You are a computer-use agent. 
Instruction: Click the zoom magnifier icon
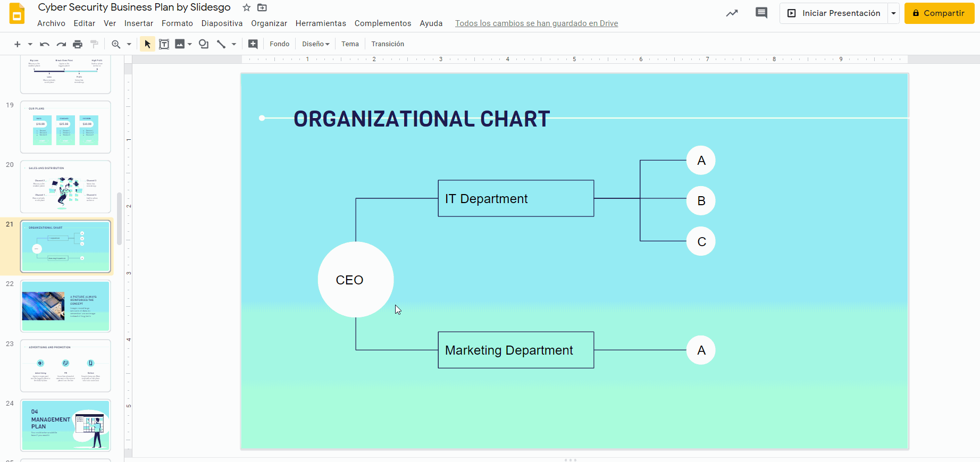116,44
